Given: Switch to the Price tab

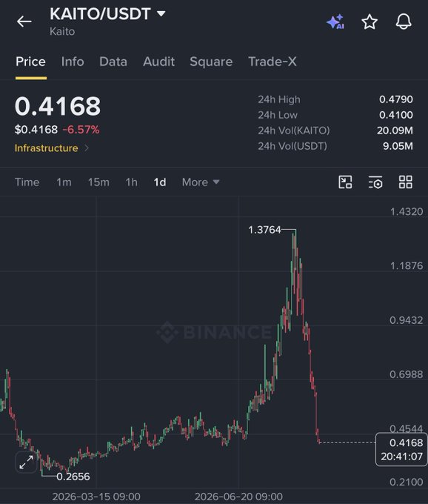Looking at the screenshot, I should pyautogui.click(x=31, y=62).
